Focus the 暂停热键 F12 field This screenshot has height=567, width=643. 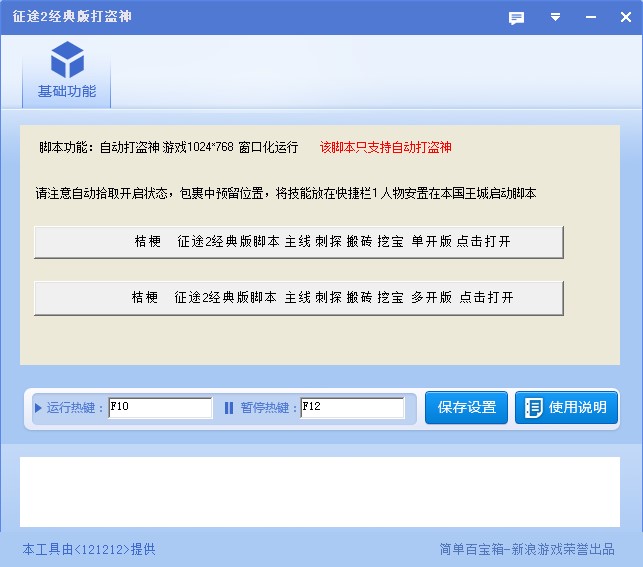pos(352,408)
